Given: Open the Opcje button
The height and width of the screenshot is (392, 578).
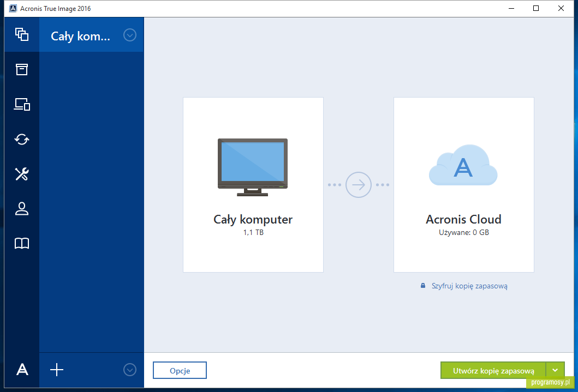Looking at the screenshot, I should pos(180,370).
